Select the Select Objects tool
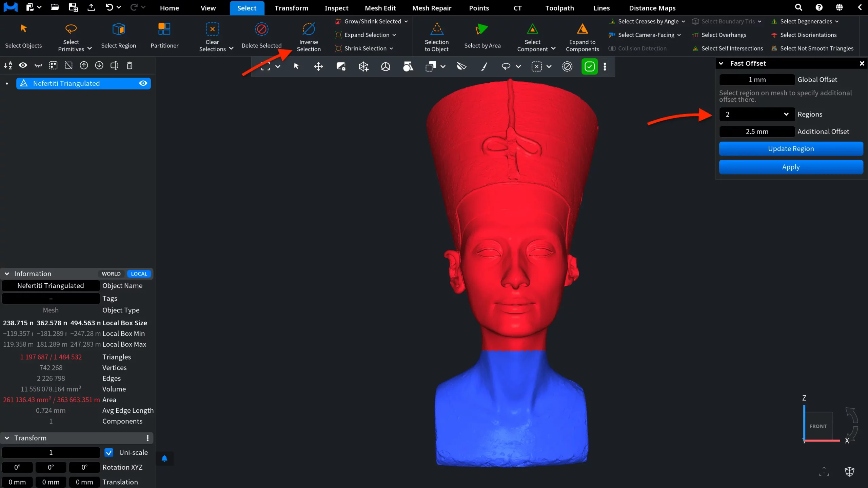868x488 pixels. point(23,36)
